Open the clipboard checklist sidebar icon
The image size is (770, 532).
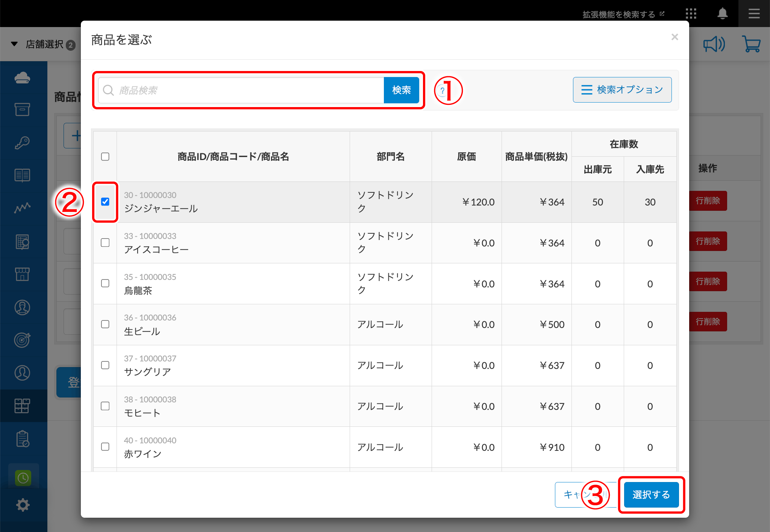pyautogui.click(x=22, y=439)
